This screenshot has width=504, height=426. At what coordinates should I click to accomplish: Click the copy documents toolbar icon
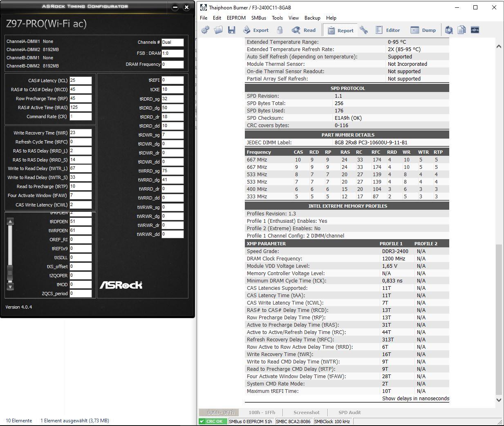(x=461, y=30)
